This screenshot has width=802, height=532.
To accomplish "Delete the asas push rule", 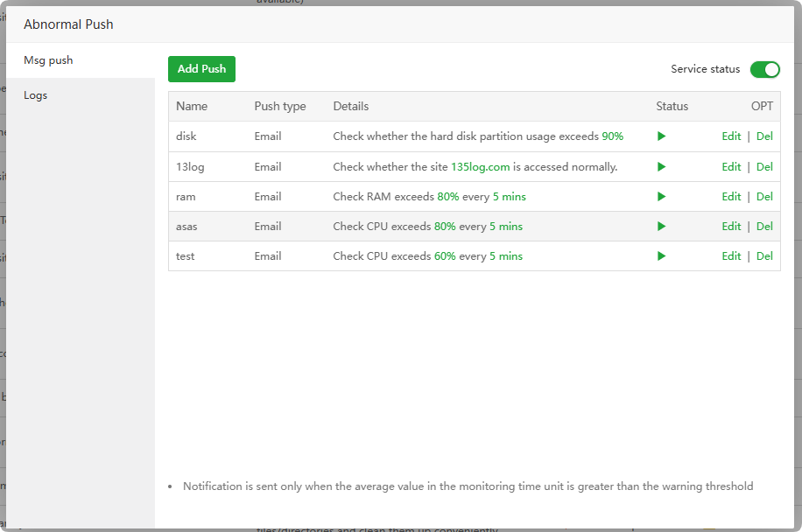I will click(764, 226).
